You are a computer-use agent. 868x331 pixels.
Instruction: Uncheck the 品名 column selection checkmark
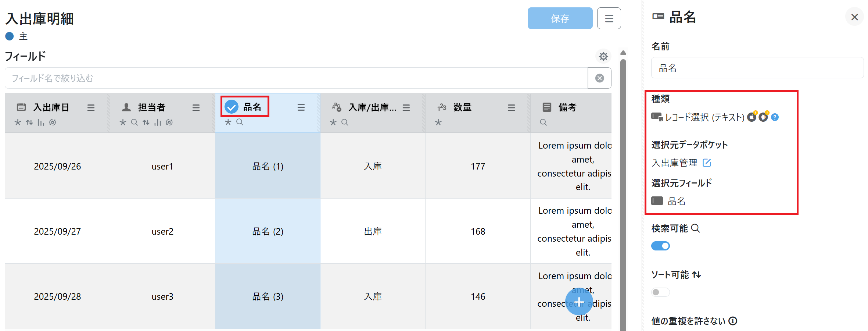tap(232, 107)
